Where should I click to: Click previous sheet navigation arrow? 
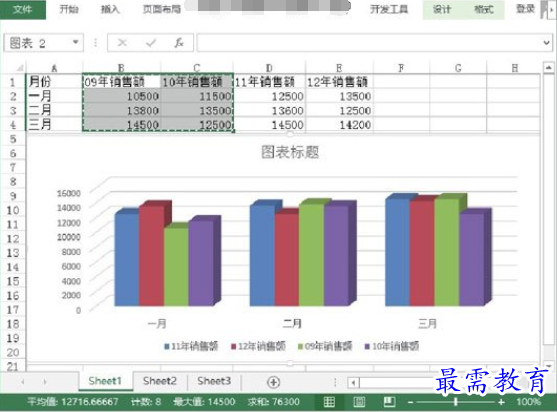(x=23, y=382)
